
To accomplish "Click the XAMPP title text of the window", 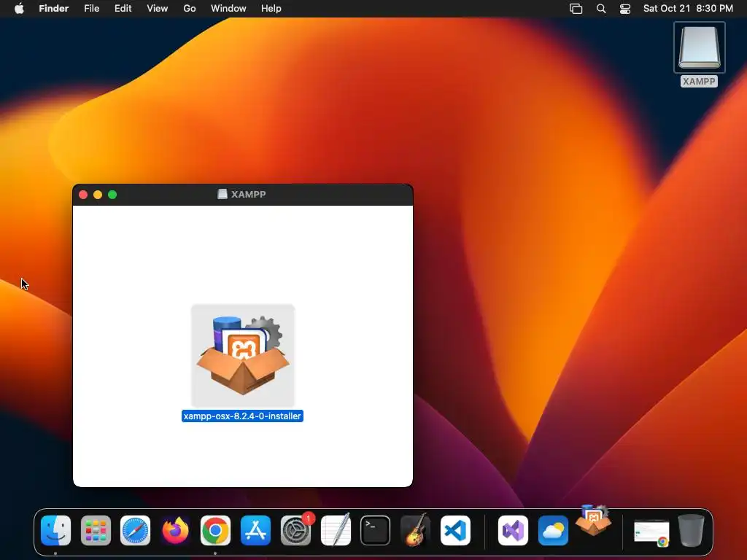I will [x=249, y=194].
